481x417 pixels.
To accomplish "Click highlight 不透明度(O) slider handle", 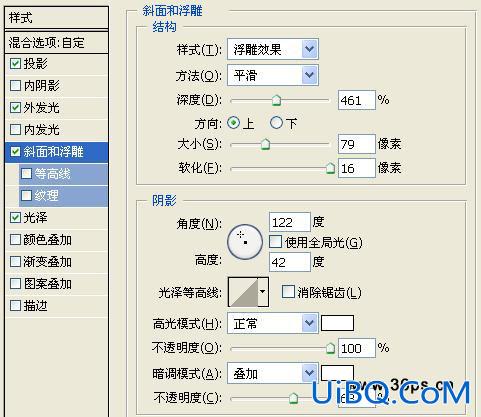I will (330, 348).
